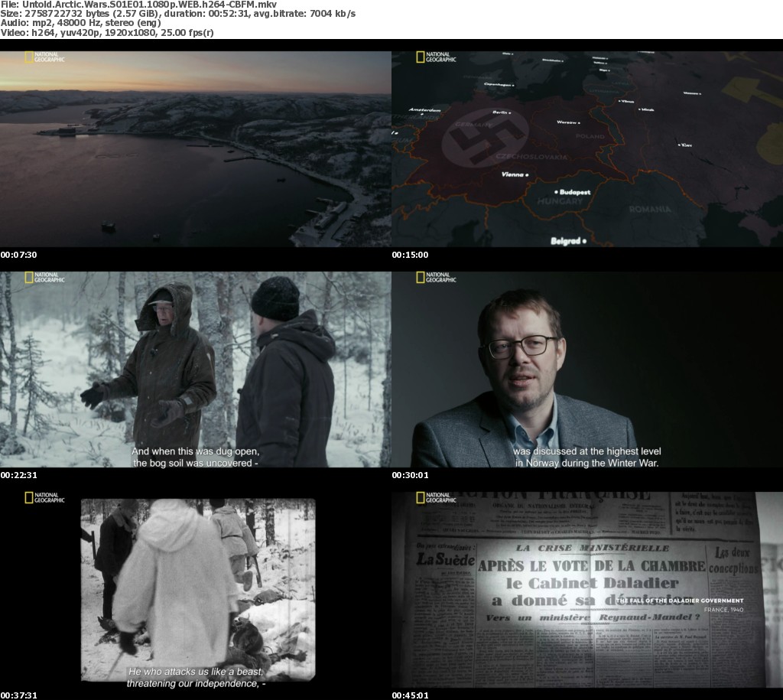783x700 pixels.
Task: Click the Budapest label on the map
Action: [x=574, y=193]
